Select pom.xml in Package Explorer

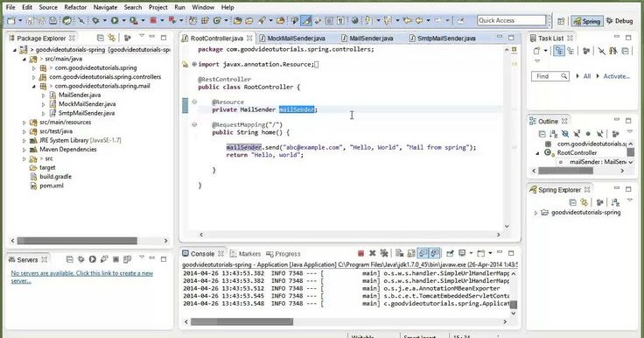[52, 186]
